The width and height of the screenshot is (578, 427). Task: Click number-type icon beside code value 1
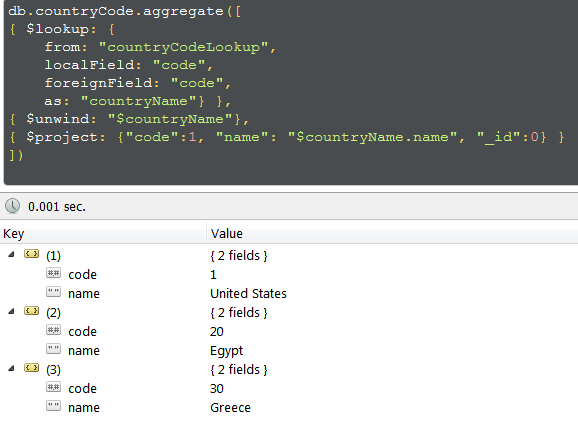[53, 273]
